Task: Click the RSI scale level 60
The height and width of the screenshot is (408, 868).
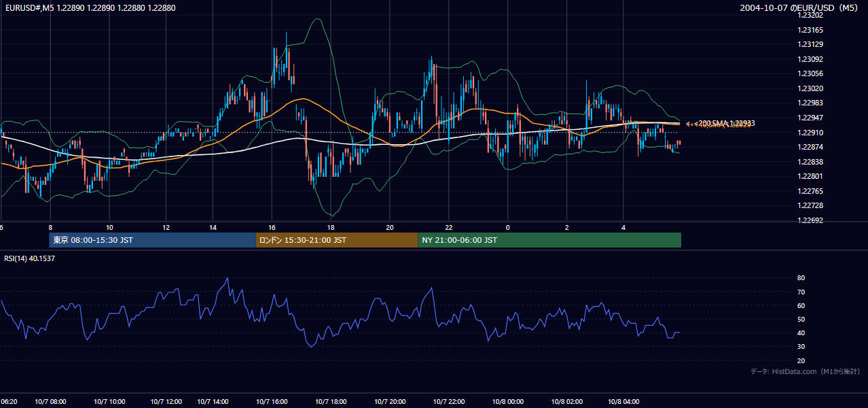Action: [801, 305]
